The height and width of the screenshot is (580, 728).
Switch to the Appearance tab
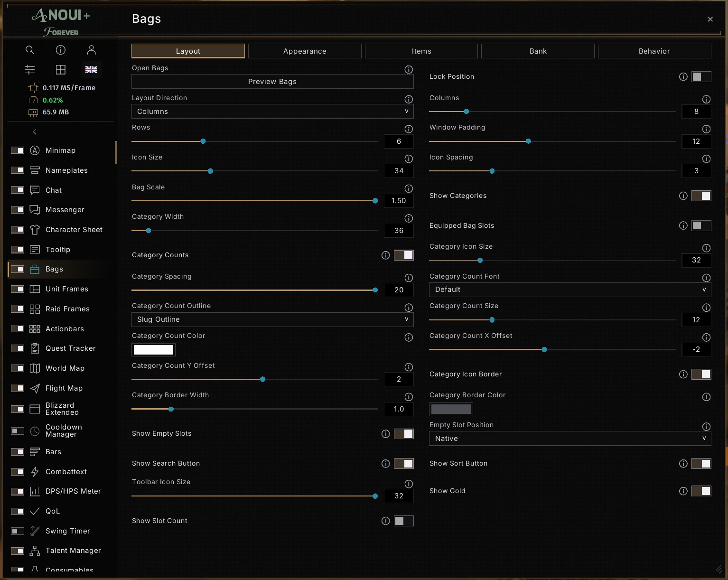(305, 51)
